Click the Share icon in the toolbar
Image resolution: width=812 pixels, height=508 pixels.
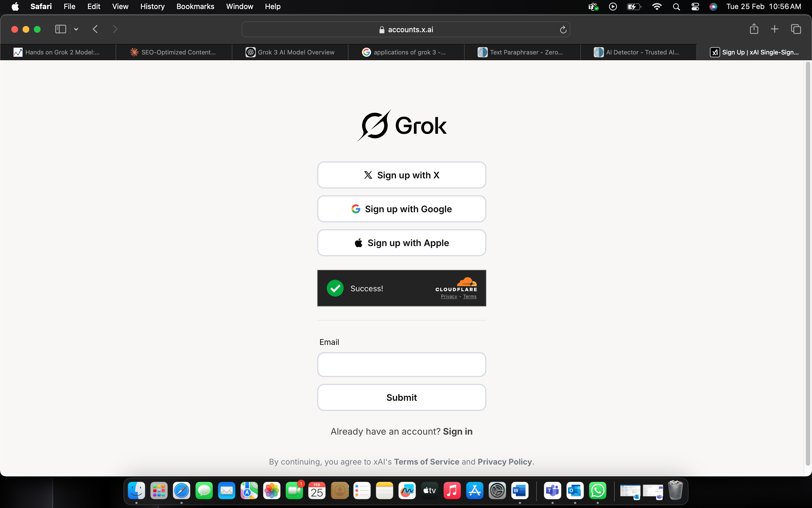pos(754,29)
